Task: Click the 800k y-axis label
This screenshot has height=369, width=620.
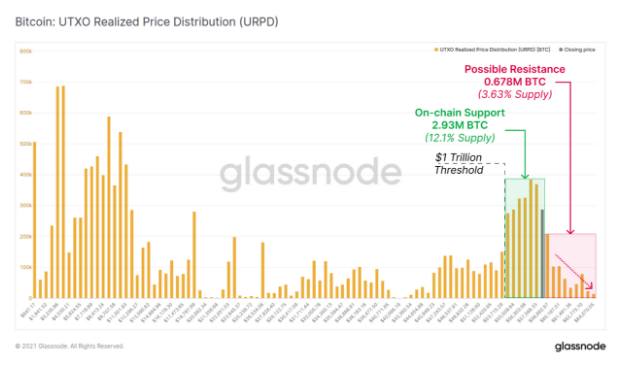Action: pyautogui.click(x=26, y=51)
